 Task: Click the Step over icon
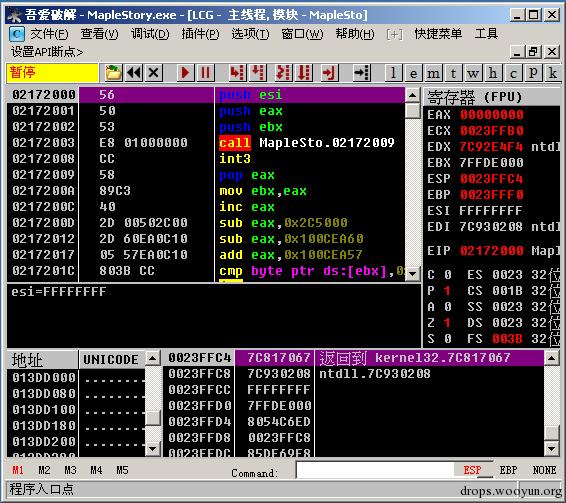[x=258, y=73]
